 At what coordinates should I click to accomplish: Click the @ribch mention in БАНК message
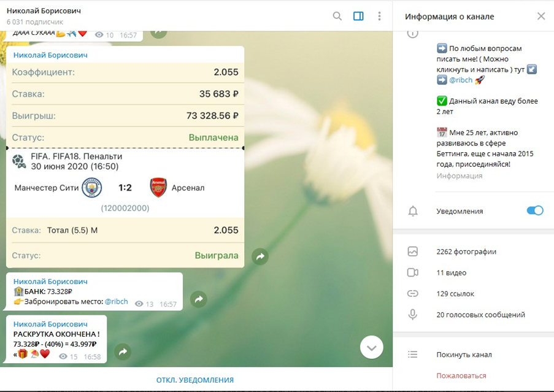(x=116, y=302)
